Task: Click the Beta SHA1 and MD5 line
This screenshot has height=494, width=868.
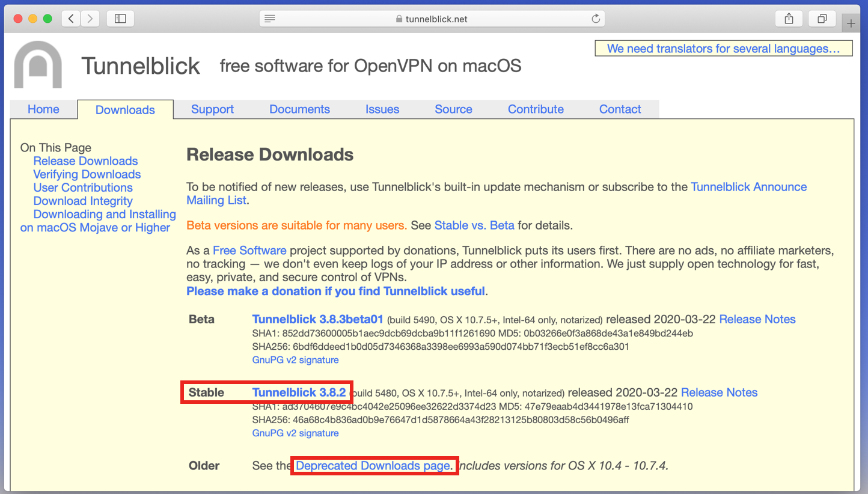Action: tap(472, 334)
